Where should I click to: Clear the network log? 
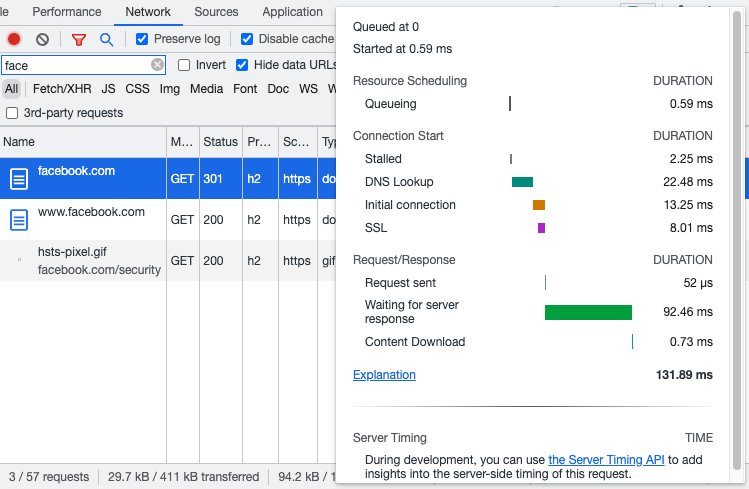[x=43, y=39]
